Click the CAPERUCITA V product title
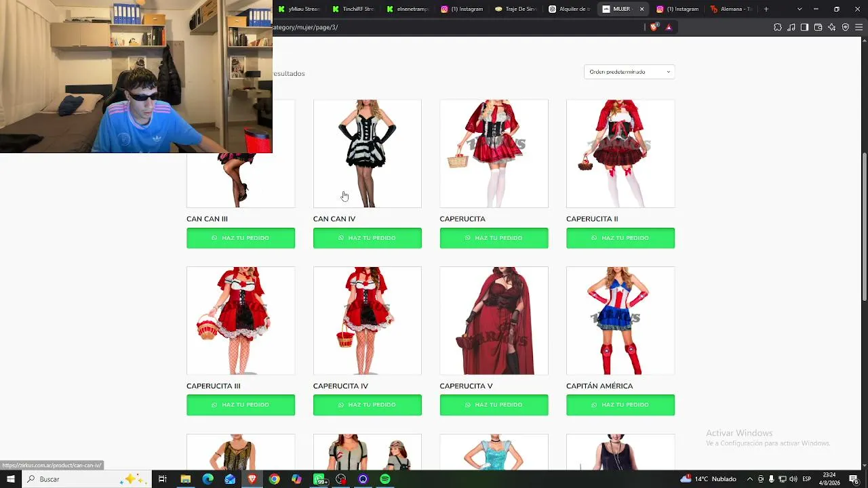 pyautogui.click(x=466, y=386)
